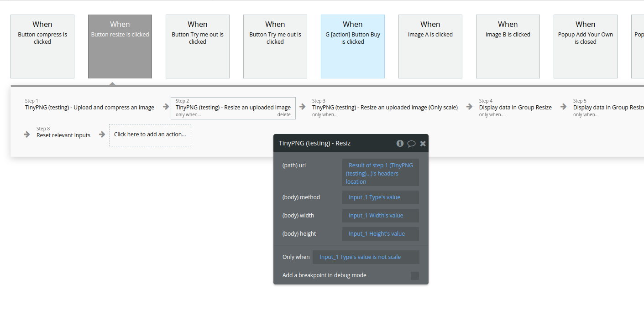Toggle the debug mode breakpoint checkbox
The image size is (644, 315).
[x=415, y=275]
